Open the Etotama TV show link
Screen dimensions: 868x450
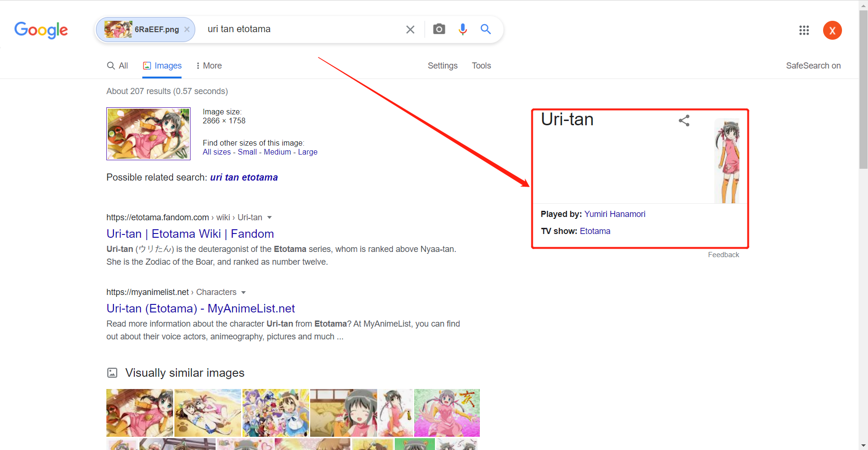pyautogui.click(x=595, y=231)
